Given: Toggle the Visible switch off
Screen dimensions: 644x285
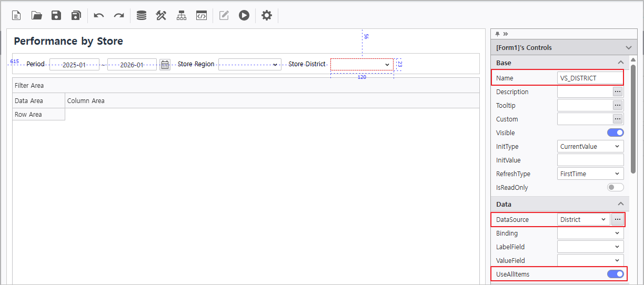Looking at the screenshot, I should click(x=615, y=133).
